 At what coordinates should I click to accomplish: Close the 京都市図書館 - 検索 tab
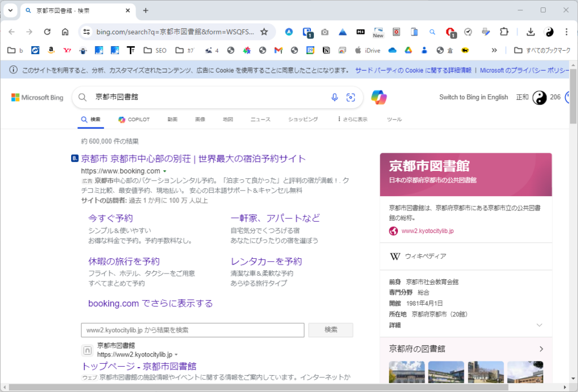128,10
